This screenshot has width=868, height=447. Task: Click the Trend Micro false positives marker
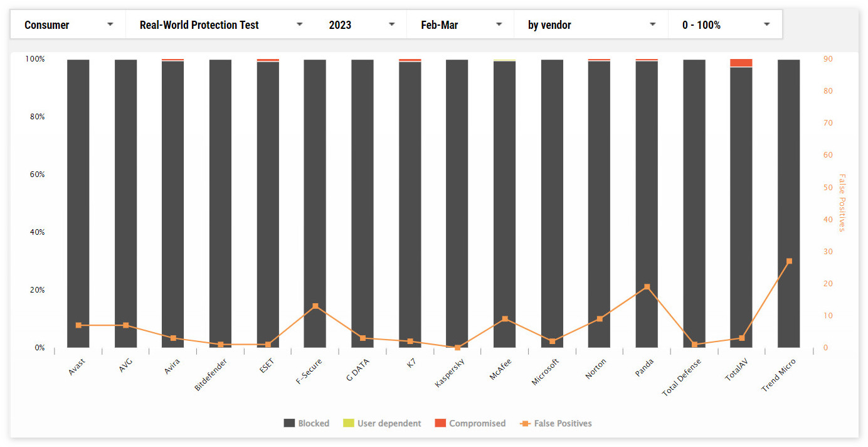pyautogui.click(x=789, y=261)
